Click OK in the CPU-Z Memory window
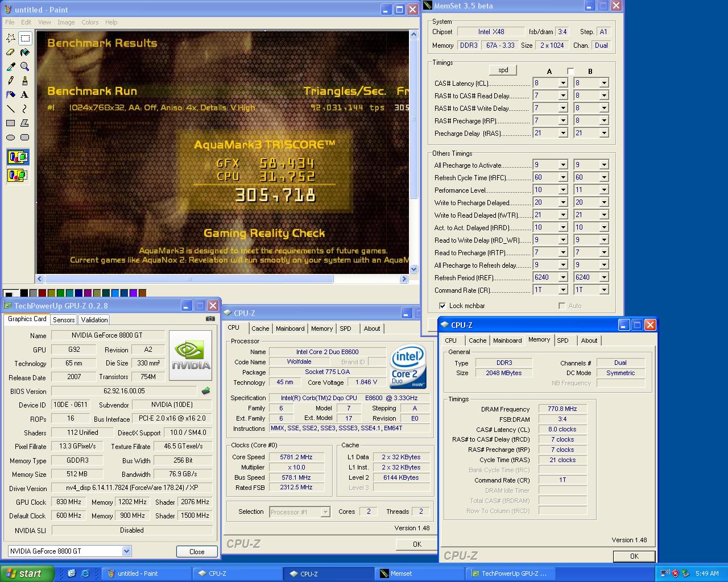The height and width of the screenshot is (582, 728). 634,556
